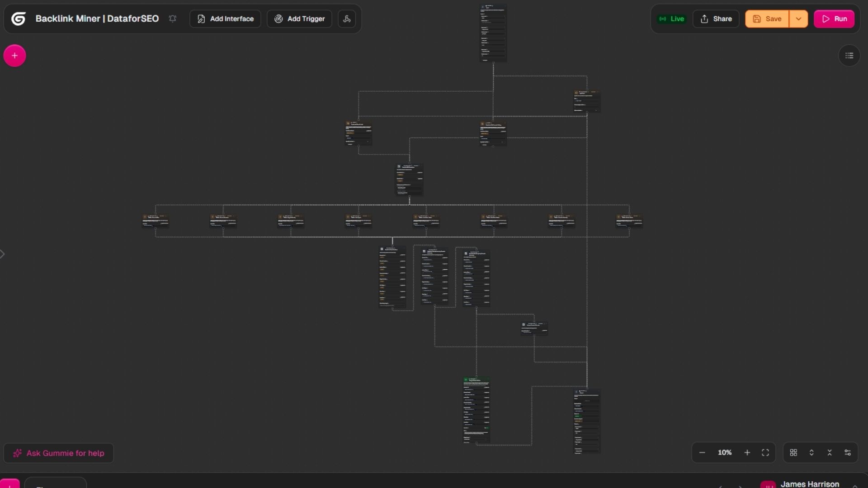This screenshot has height=488, width=868.
Task: Expand the James Harrison user menu
Action: [x=854, y=484]
